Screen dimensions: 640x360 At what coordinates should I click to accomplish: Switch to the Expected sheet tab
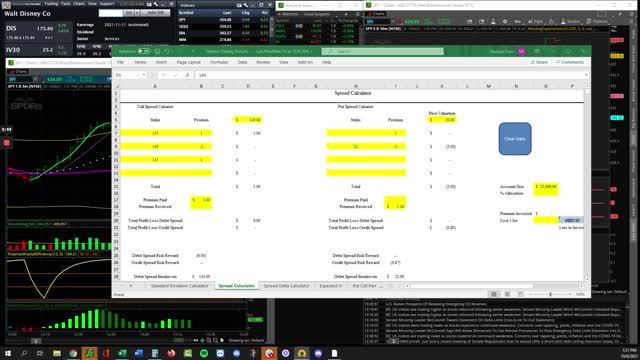pyautogui.click(x=331, y=286)
